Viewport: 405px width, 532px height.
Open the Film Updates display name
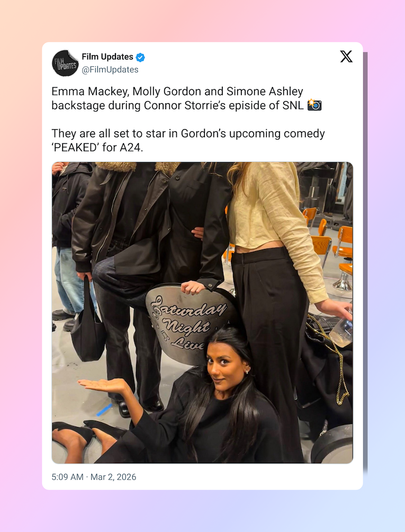click(x=107, y=57)
